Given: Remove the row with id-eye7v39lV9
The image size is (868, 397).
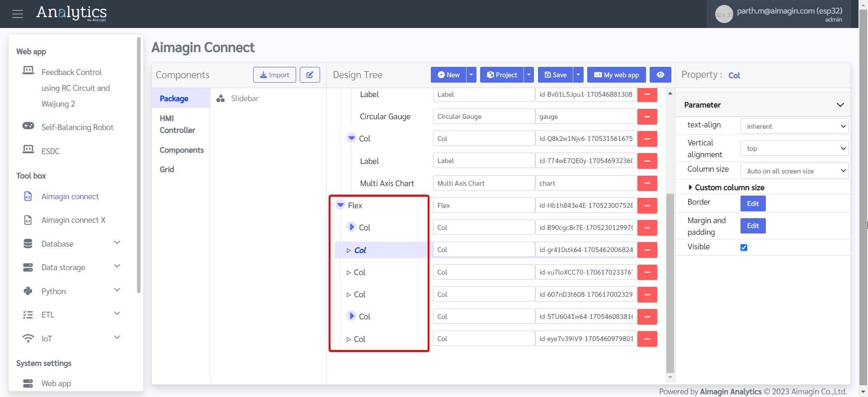Looking at the screenshot, I should coord(647,339).
